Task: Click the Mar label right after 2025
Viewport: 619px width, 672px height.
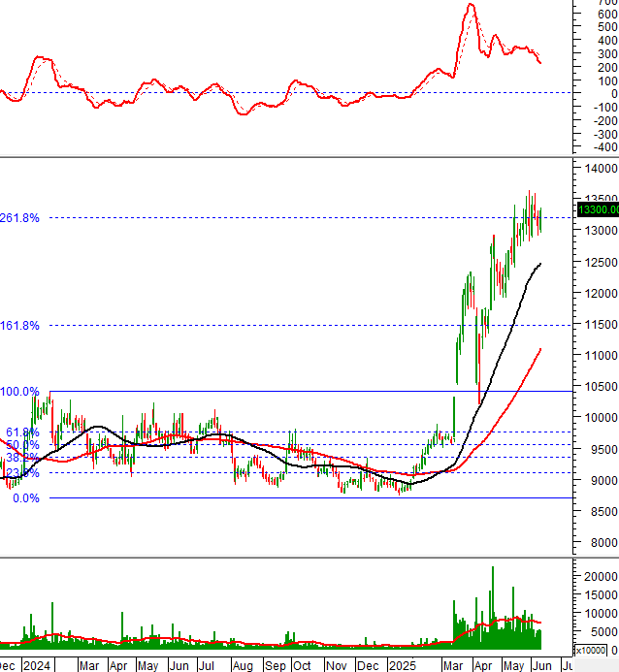Action: pos(453,665)
